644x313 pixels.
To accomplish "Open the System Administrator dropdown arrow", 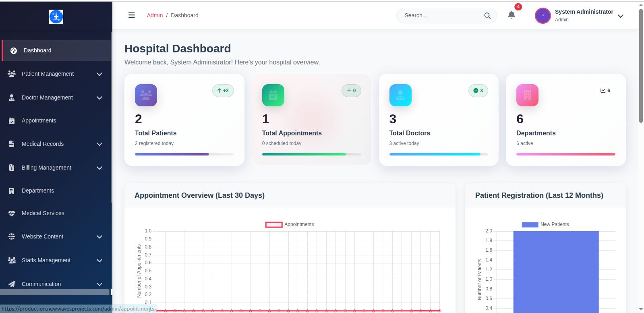I will point(621,16).
